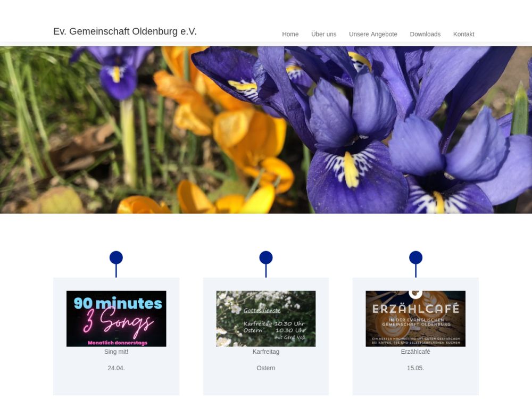Open the Über uns menu

(x=323, y=34)
